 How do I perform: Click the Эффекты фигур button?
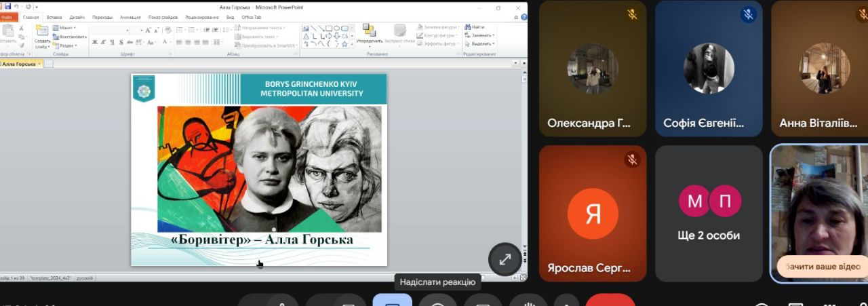click(x=438, y=43)
